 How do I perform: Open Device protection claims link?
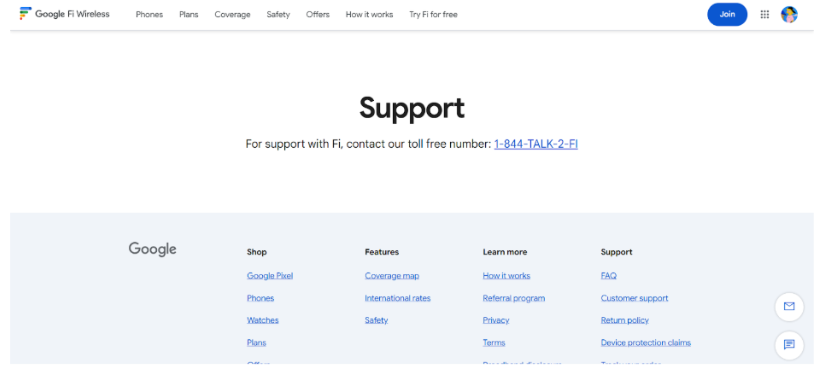pyautogui.click(x=645, y=342)
